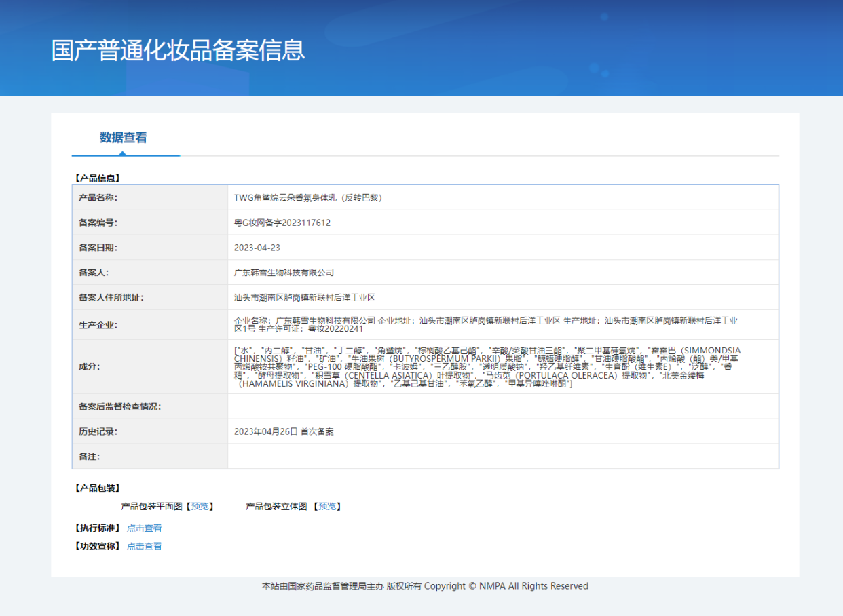The width and height of the screenshot is (843, 616).
Task: Select filing number 粤G妆网备字2023117612
Action: (282, 223)
